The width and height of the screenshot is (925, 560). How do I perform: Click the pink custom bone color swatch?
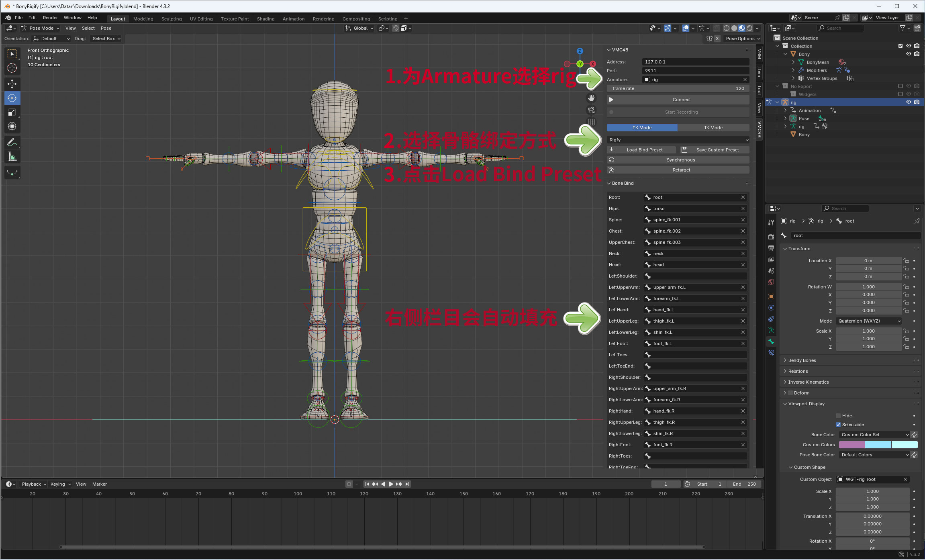tap(851, 445)
